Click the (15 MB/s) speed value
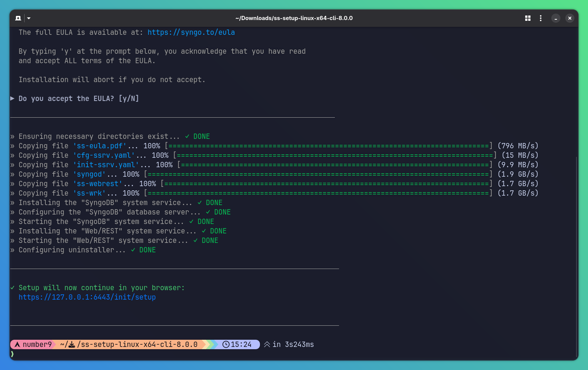588x370 pixels. click(520, 155)
